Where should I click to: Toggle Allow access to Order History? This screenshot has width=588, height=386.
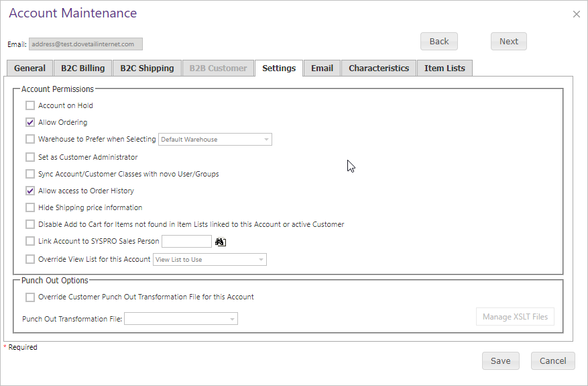point(30,191)
